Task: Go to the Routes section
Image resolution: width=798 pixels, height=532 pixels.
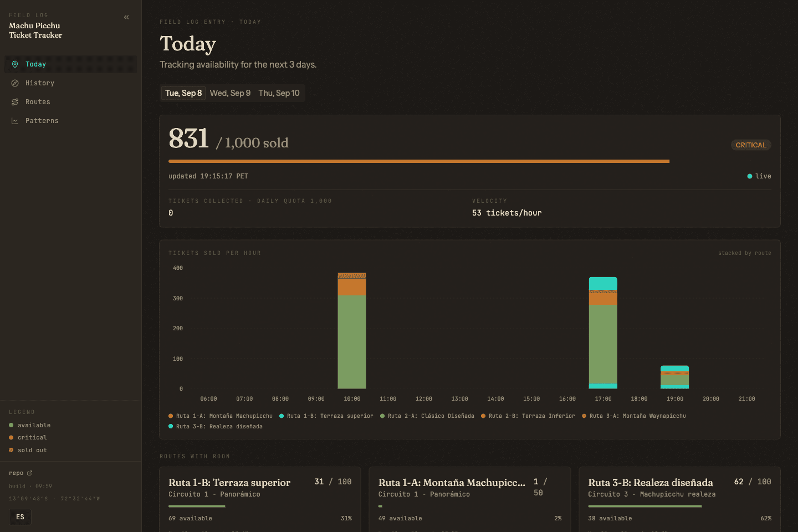Action: click(x=70, y=102)
